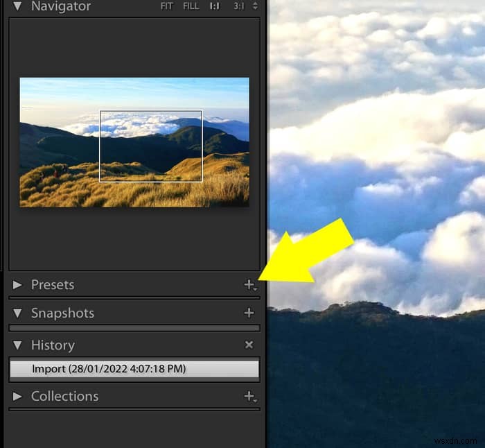Collapse the History panel triangle
Viewport: 485px width, 448px height.
point(17,345)
